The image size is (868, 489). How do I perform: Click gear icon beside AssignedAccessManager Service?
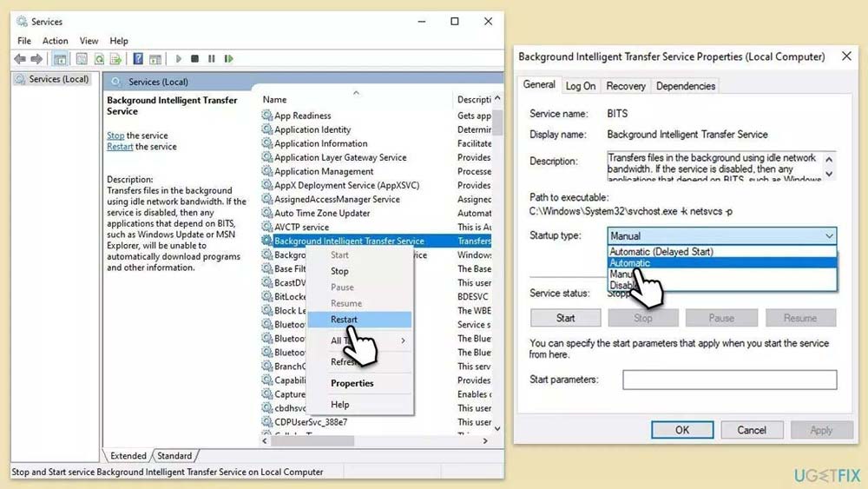266,199
